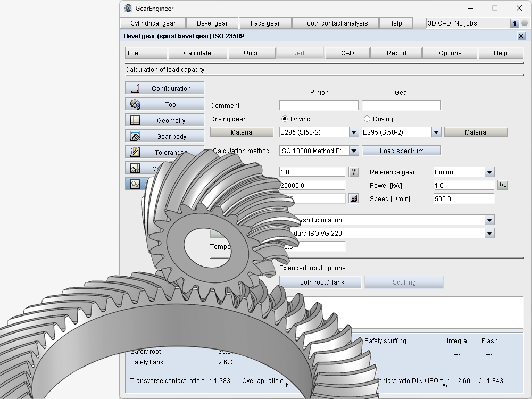
Task: Open the Reference gear dropdown
Action: (x=489, y=172)
